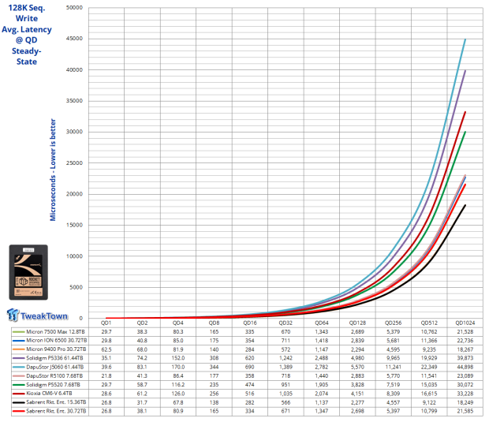The image size is (489, 448).
Task: Click the QD256 column header
Action: coord(394,323)
